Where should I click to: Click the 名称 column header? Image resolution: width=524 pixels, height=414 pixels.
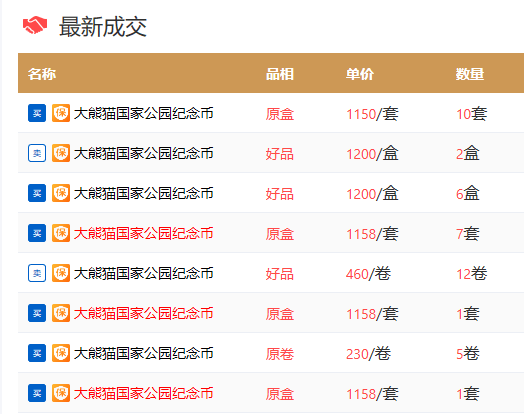click(x=42, y=74)
